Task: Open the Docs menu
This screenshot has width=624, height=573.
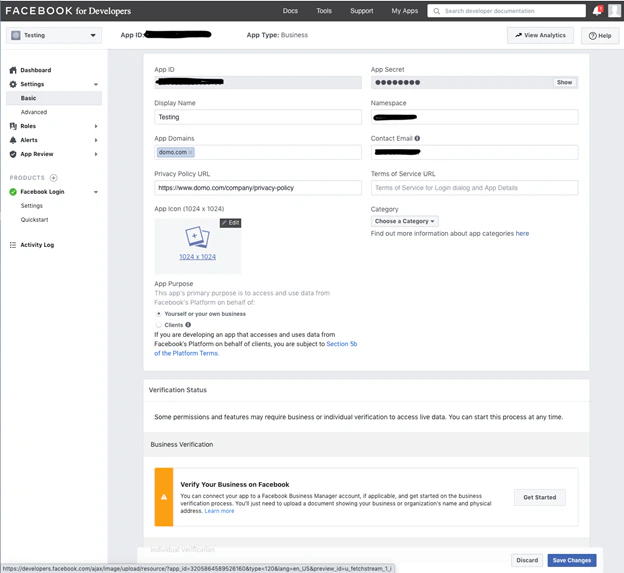Action: pyautogui.click(x=290, y=11)
